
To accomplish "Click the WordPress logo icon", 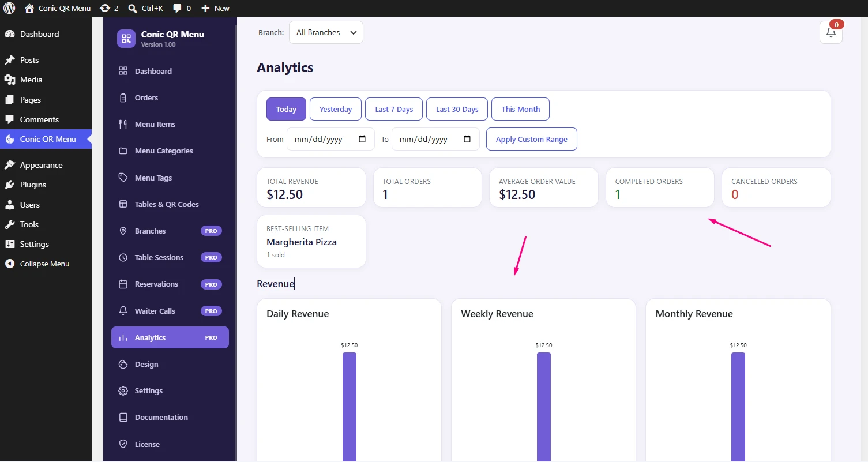I will coord(9,8).
